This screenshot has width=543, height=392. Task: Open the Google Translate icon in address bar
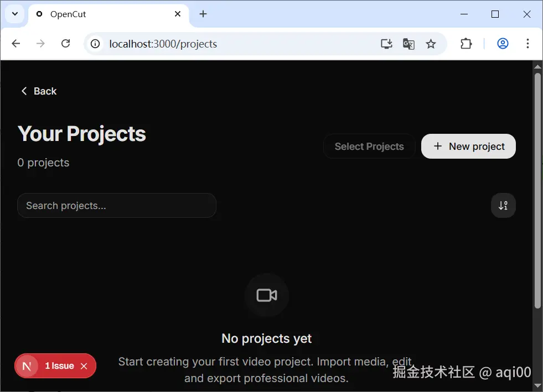click(408, 43)
